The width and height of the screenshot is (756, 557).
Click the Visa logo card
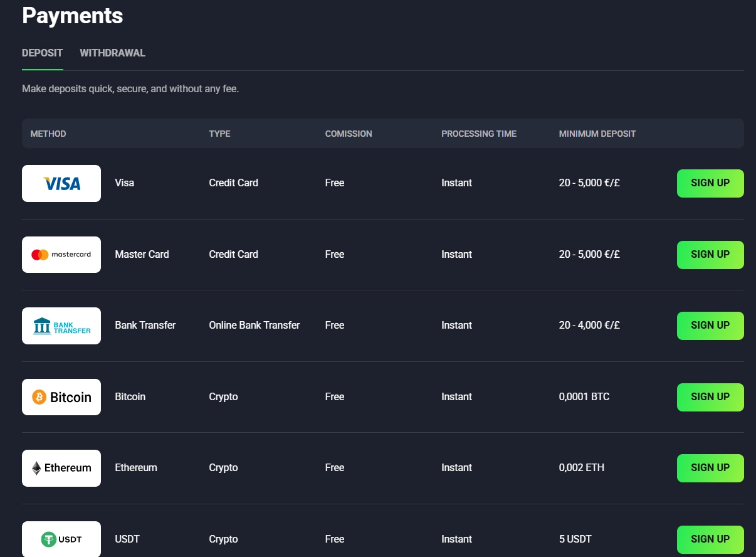(61, 183)
